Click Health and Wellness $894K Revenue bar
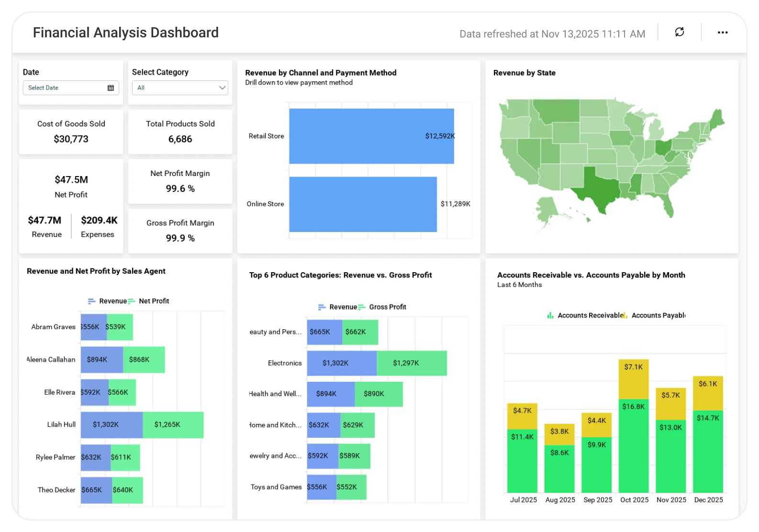The height and width of the screenshot is (532, 759). point(331,394)
